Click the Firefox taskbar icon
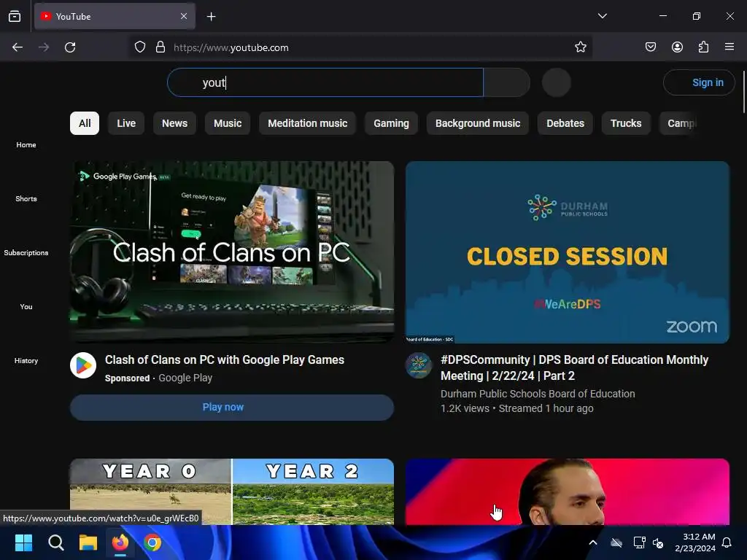Image resolution: width=747 pixels, height=560 pixels. (x=120, y=542)
